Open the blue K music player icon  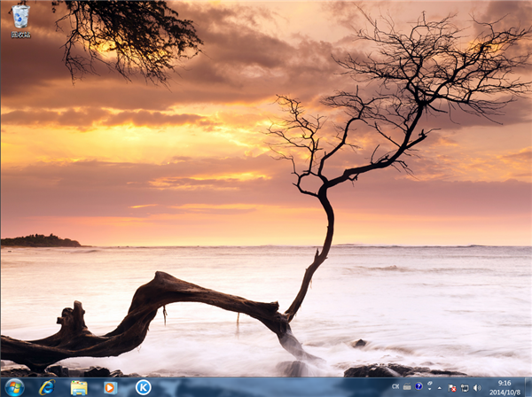(x=143, y=387)
